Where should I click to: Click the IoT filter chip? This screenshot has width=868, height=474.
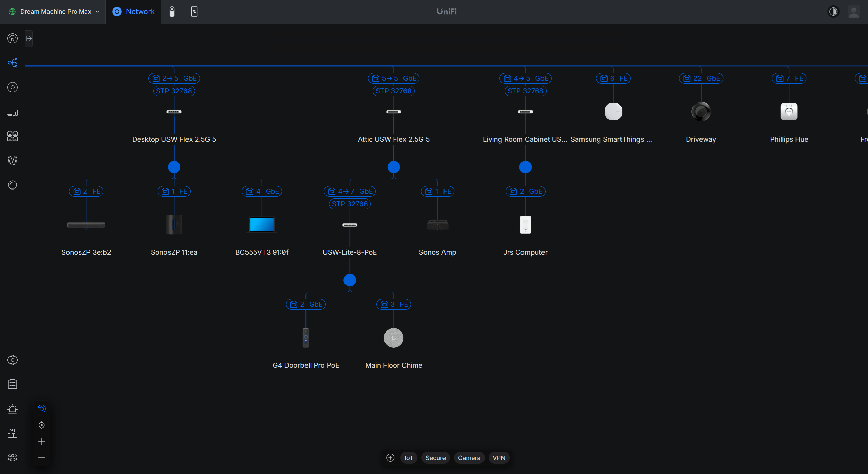click(408, 457)
